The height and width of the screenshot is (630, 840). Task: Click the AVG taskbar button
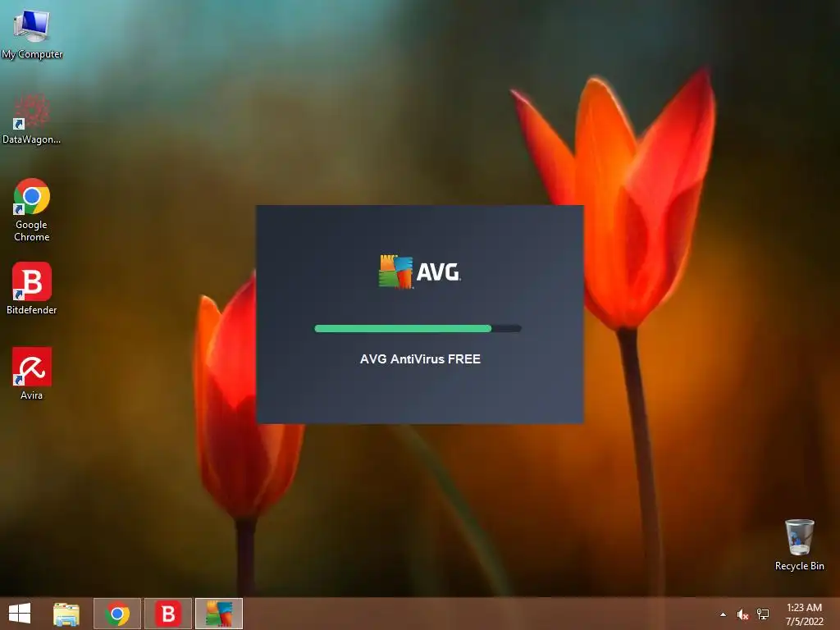point(219,614)
